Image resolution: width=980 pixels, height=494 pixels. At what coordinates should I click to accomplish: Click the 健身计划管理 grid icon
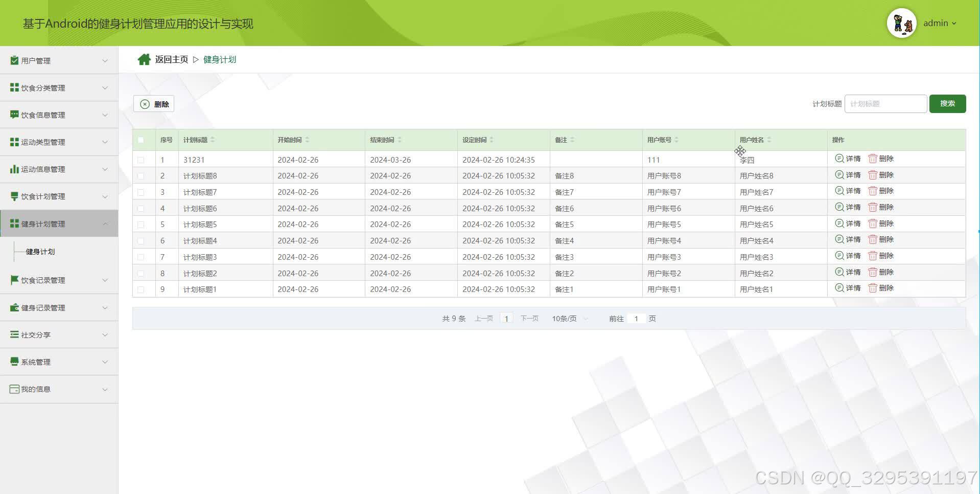pos(14,223)
